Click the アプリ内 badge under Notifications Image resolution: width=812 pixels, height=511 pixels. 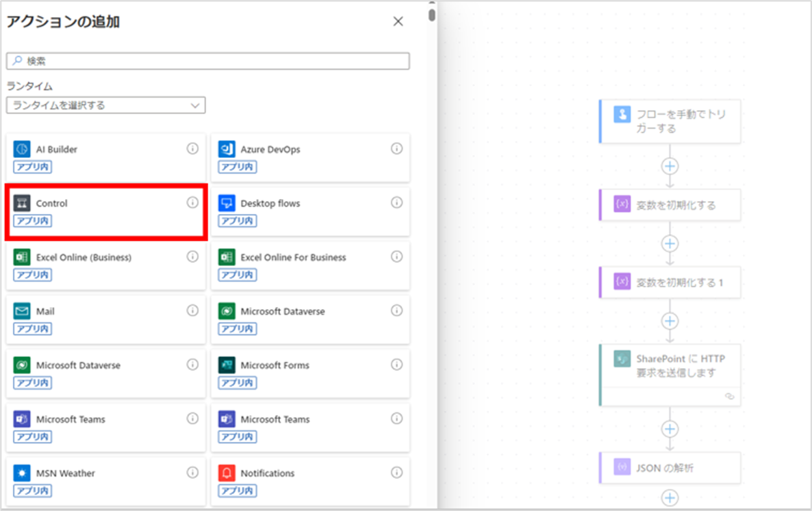click(238, 491)
